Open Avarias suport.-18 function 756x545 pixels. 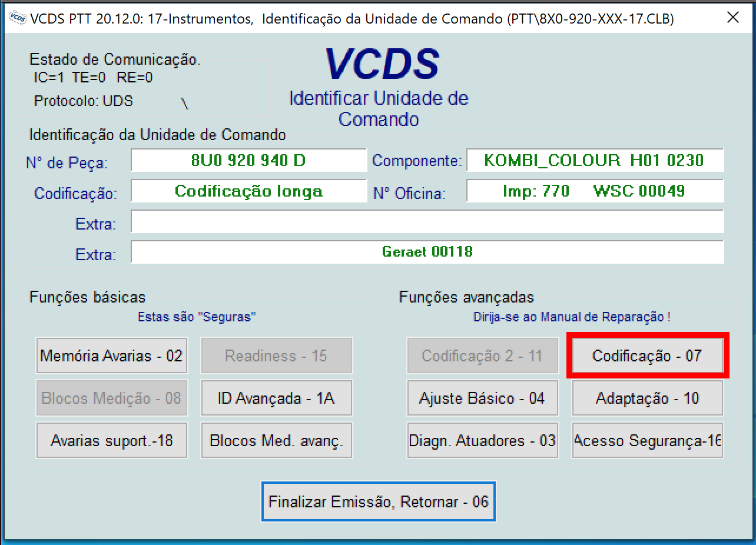point(112,441)
